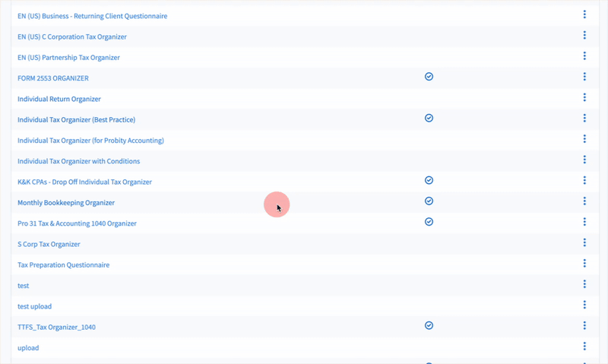Expand options for K&K CPAs Drop Off organizer
This screenshot has height=364, width=608.
pos(584,180)
